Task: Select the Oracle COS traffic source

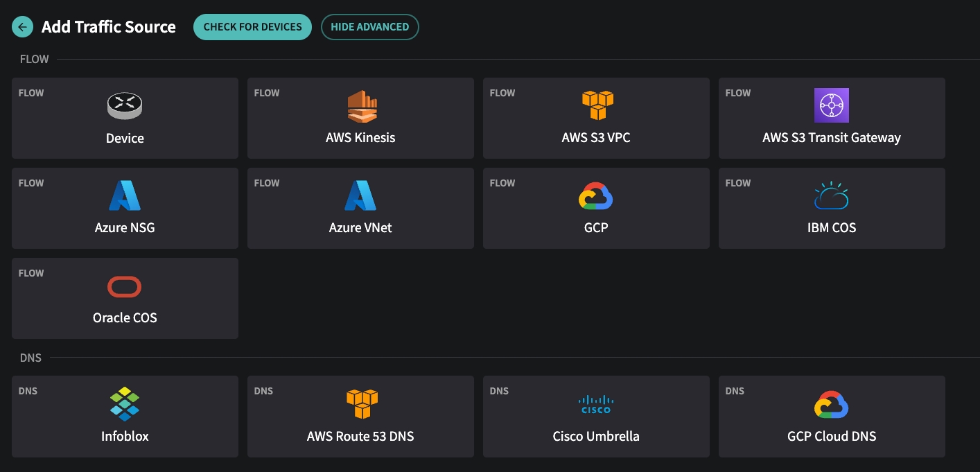Action: tap(125, 298)
